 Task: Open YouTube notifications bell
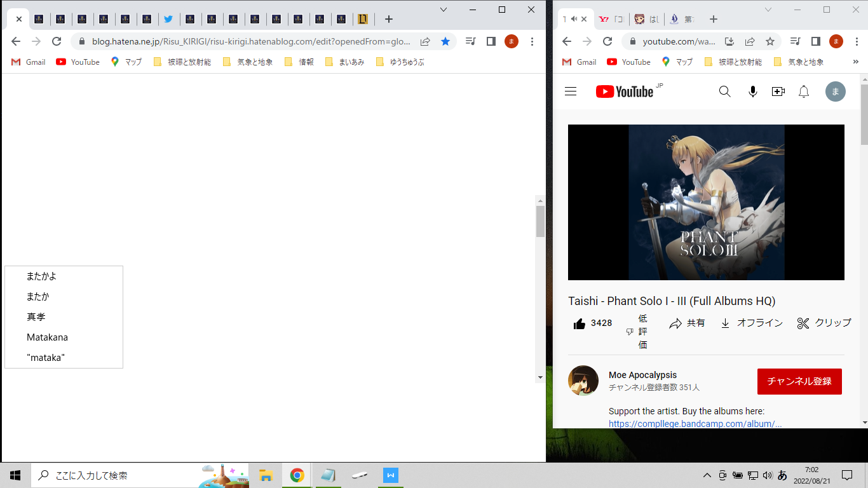pos(804,91)
